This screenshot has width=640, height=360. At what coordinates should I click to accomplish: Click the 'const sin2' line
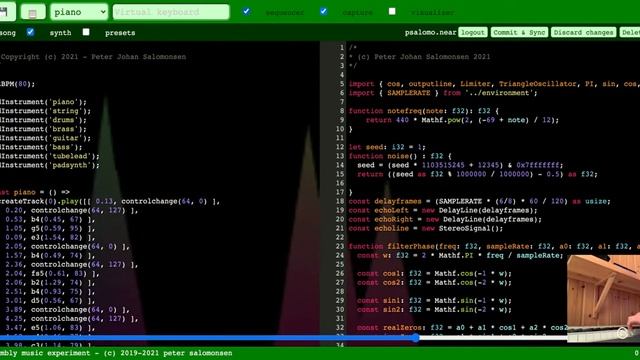(434, 309)
